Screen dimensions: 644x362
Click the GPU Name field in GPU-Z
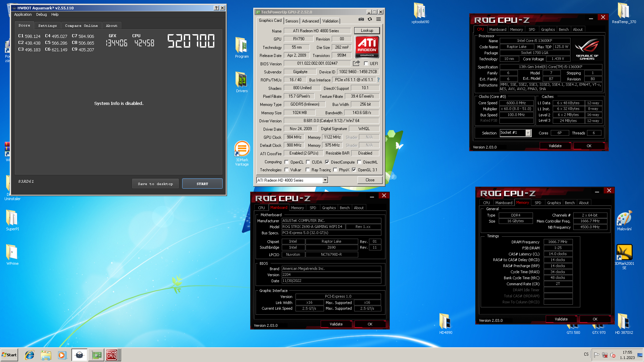[x=317, y=31]
